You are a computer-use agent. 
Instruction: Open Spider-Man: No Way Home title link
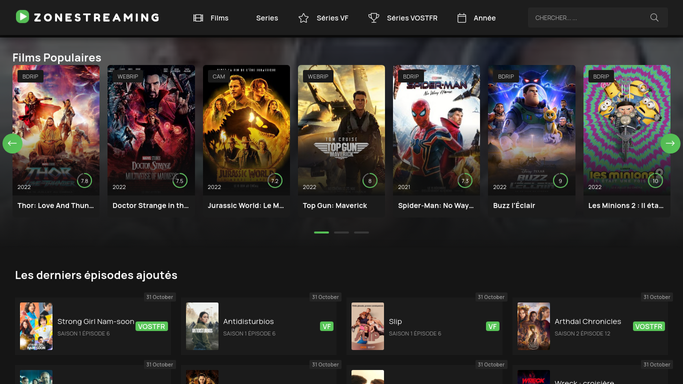coord(436,205)
